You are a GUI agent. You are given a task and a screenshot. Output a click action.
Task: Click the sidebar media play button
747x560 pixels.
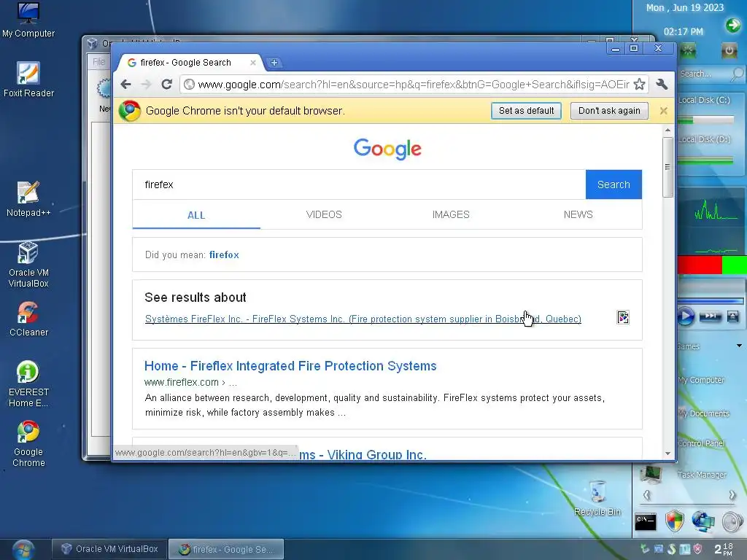pyautogui.click(x=686, y=316)
